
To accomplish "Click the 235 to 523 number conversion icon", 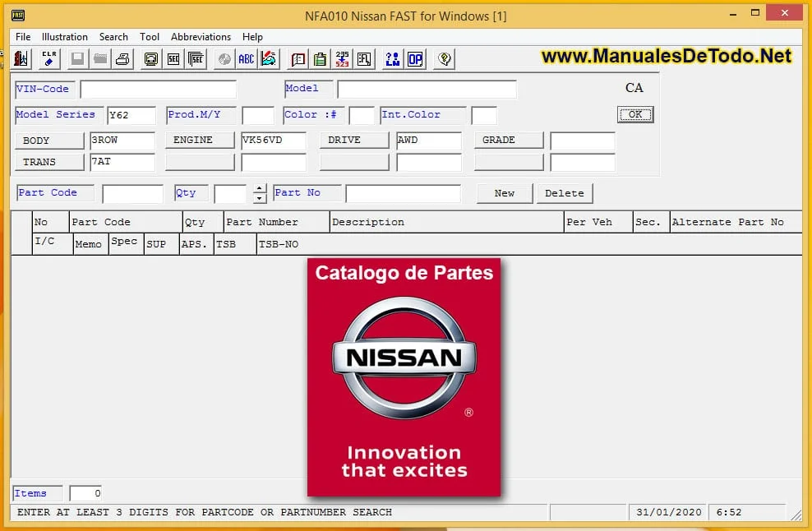I will coord(342,59).
